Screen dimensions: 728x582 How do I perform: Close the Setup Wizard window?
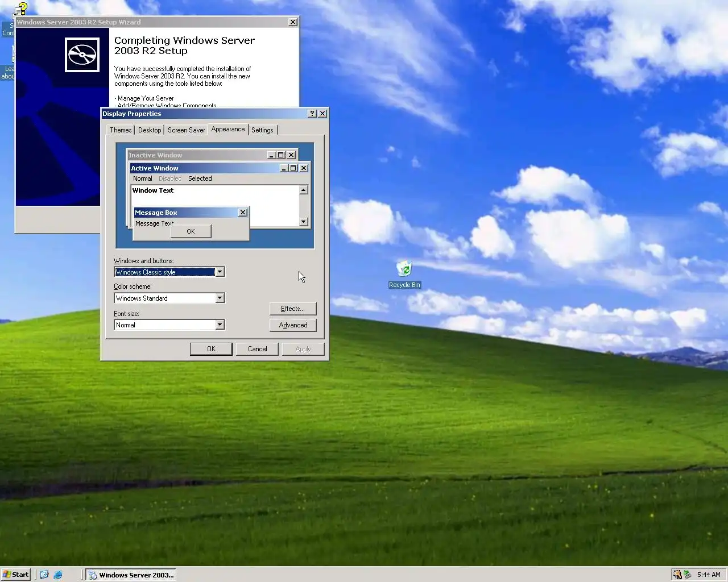coord(293,22)
